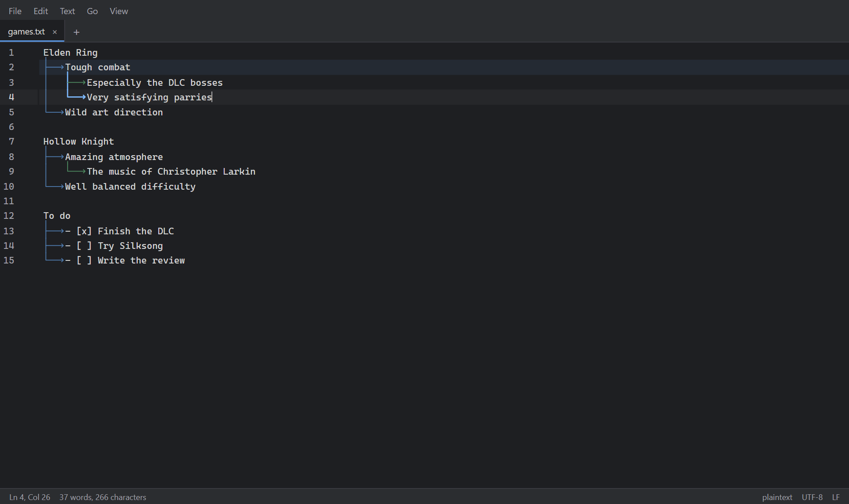849x504 pixels.
Task: Switch to the games.txt tab
Action: [x=27, y=32]
